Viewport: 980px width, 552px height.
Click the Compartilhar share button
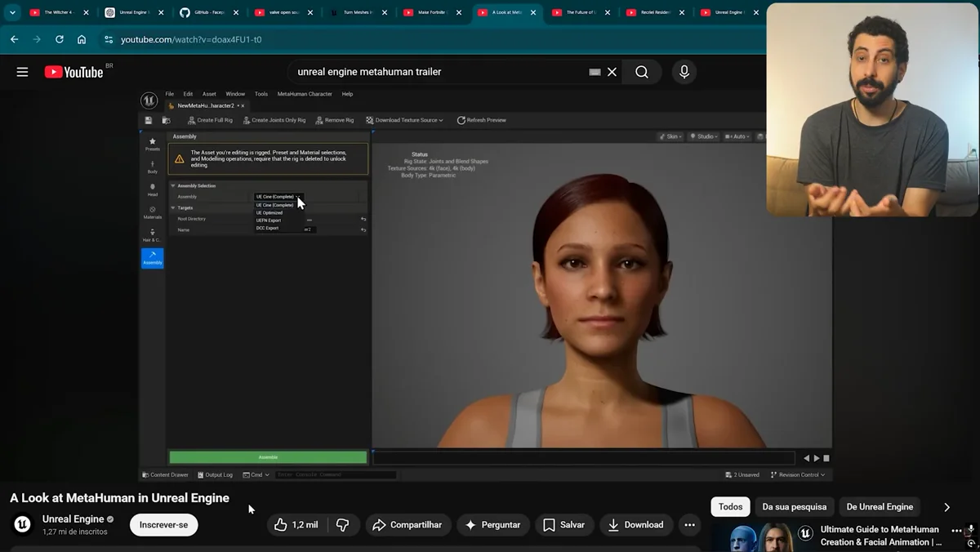point(407,525)
